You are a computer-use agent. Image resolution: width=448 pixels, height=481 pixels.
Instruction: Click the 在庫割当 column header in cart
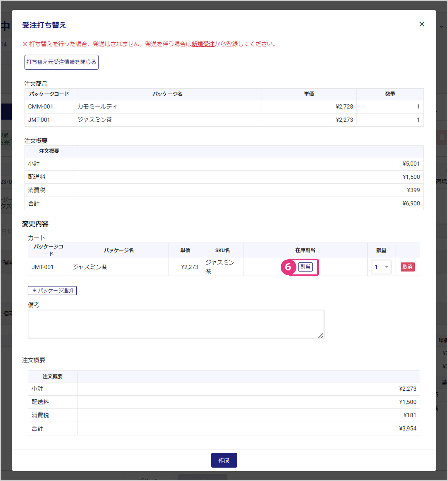(x=305, y=251)
